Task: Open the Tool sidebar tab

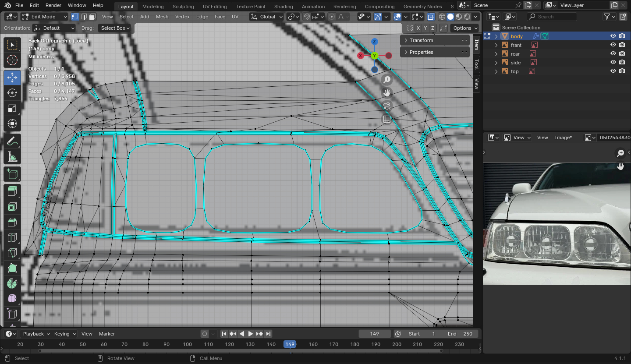Action: click(x=477, y=64)
